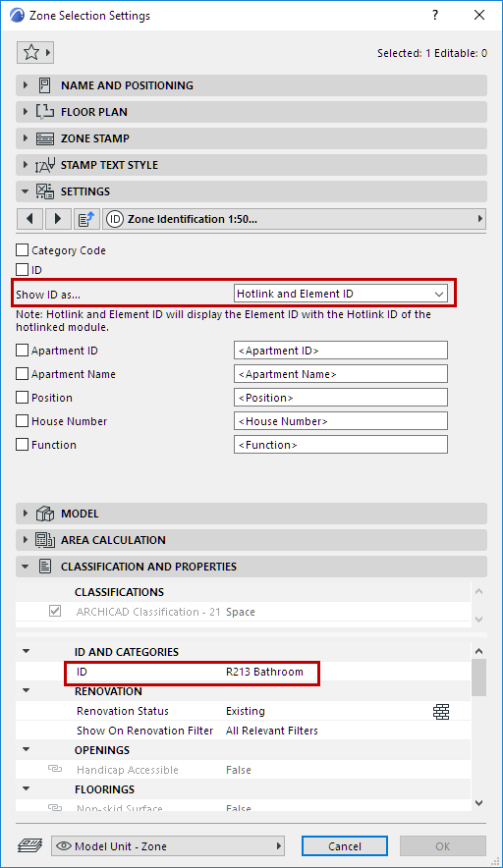
Task: Open the Zone Identification 1:50 page selector
Action: click(295, 219)
